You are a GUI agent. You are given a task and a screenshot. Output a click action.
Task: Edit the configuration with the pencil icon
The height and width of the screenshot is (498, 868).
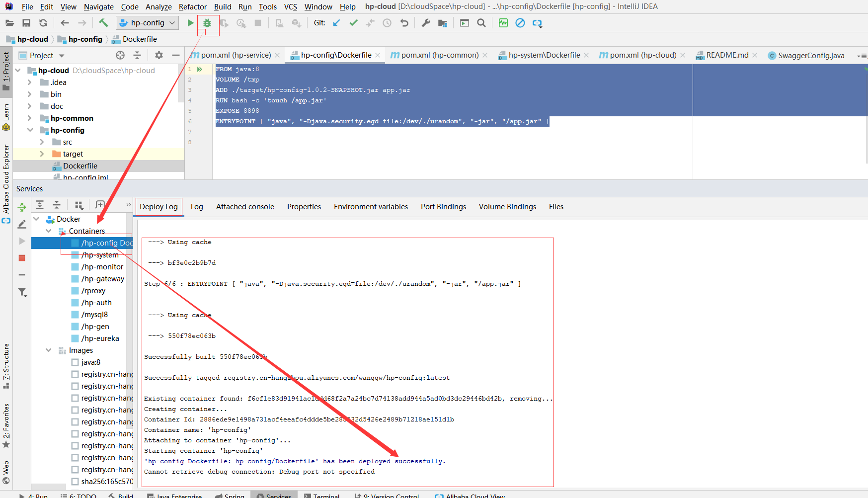tap(22, 224)
